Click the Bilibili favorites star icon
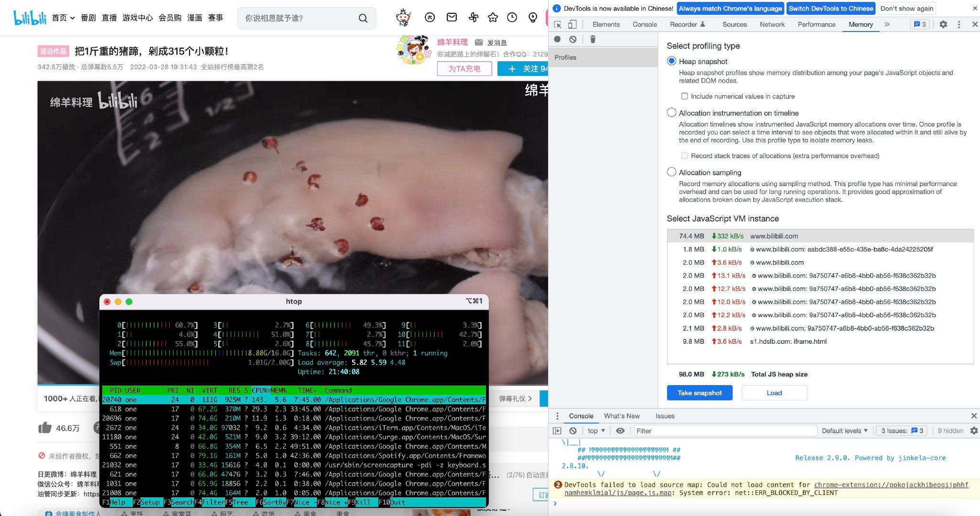The height and width of the screenshot is (516, 980). [493, 18]
